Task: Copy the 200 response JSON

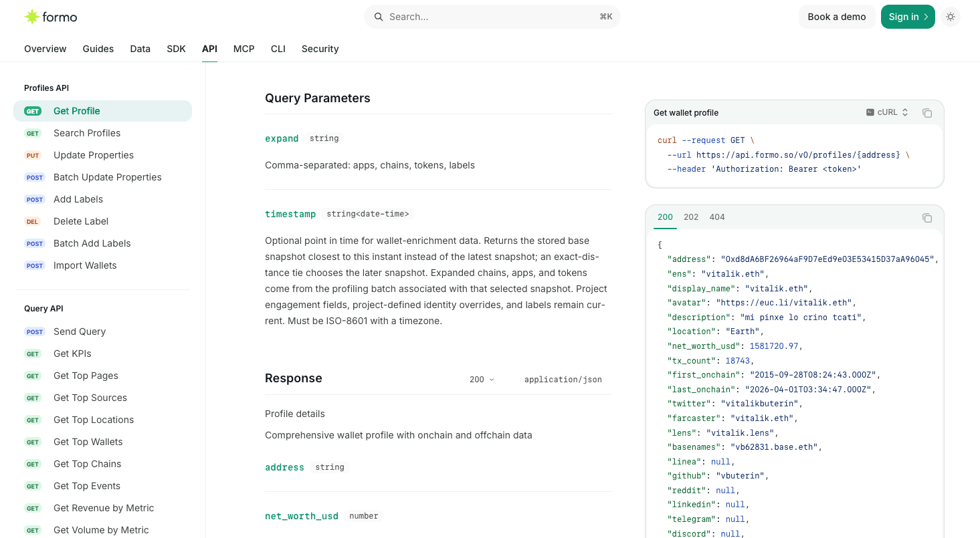Action: pos(927,218)
